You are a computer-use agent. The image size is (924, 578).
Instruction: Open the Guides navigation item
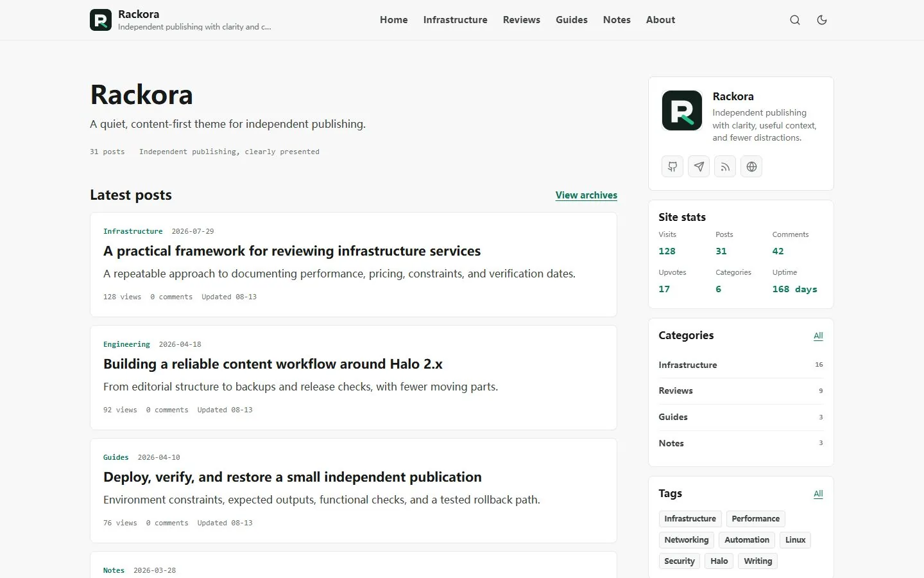tap(572, 20)
